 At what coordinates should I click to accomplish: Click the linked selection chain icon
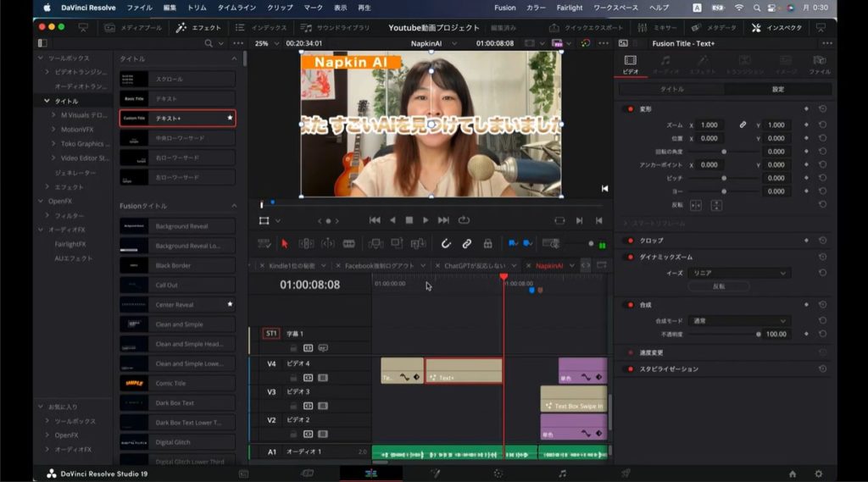click(466, 244)
